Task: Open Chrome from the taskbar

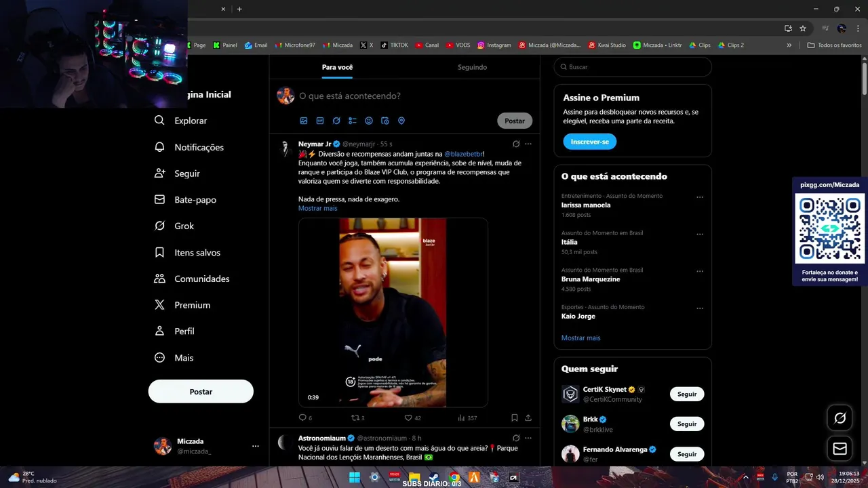Action: 454,477
